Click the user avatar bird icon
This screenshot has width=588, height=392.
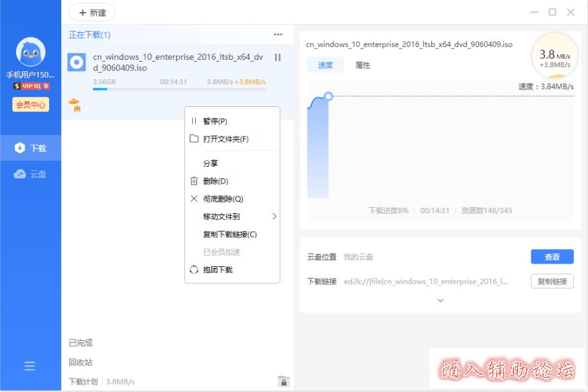click(x=30, y=52)
